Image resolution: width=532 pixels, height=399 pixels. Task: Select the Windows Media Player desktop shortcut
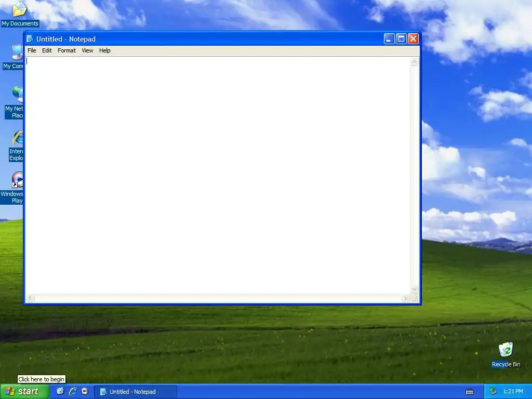(12, 188)
